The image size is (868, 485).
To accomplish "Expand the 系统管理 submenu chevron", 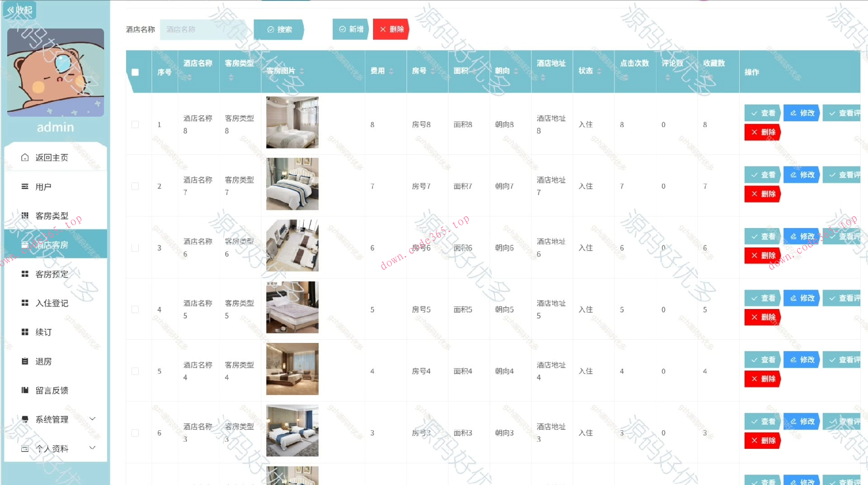I will tap(93, 419).
